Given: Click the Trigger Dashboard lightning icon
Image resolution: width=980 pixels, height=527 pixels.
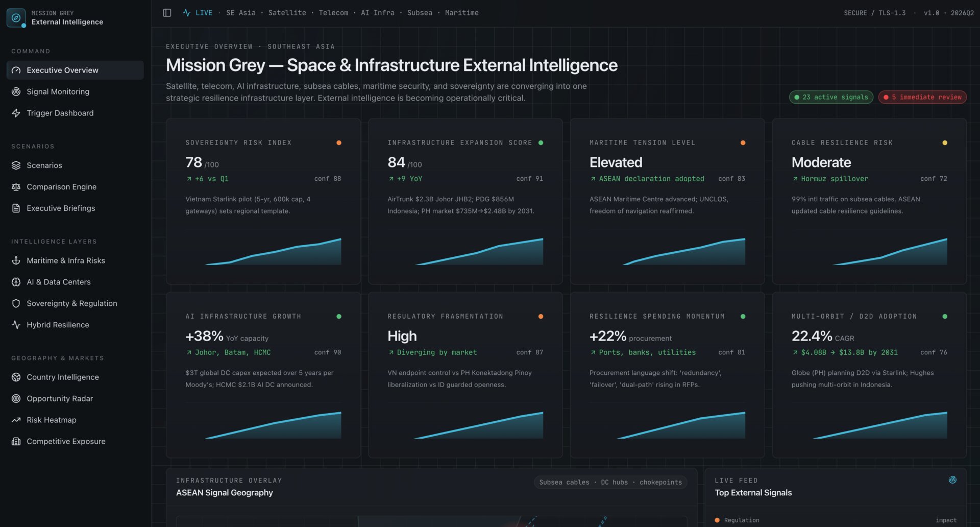Looking at the screenshot, I should [16, 113].
